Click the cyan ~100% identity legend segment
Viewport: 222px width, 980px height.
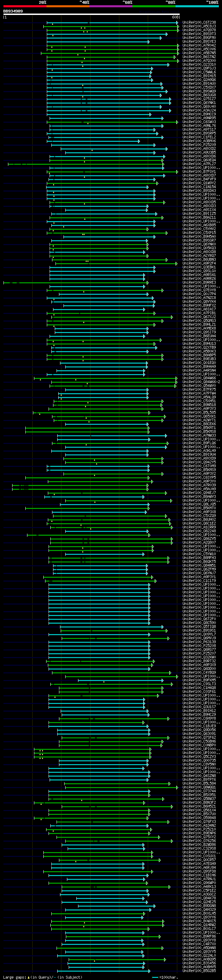(197, 6)
